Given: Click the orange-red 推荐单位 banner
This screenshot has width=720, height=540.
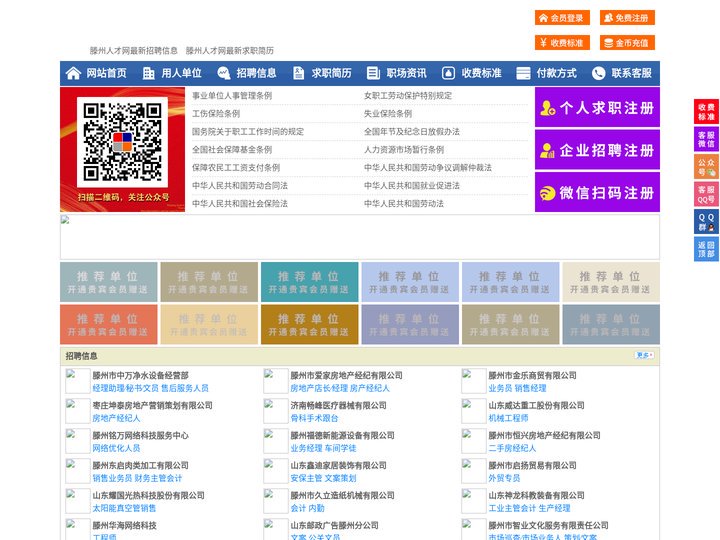Looking at the screenshot, I should [x=108, y=324].
